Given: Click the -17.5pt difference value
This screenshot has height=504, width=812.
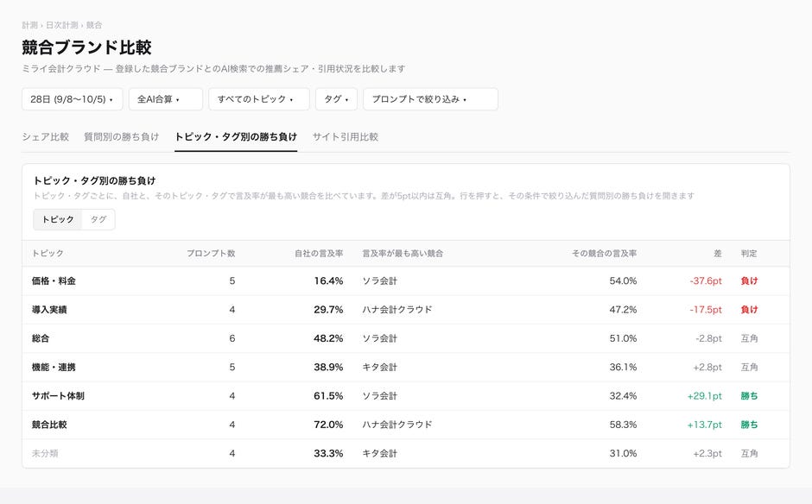Looking at the screenshot, I should (x=706, y=310).
